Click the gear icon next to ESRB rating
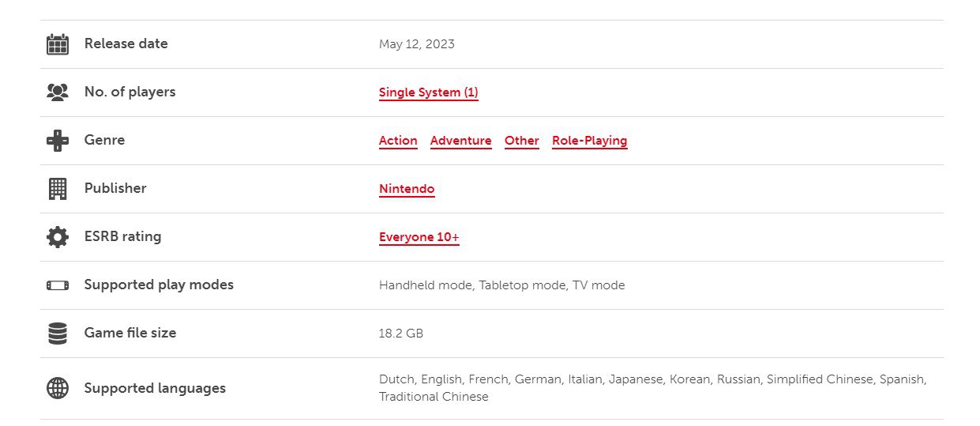Image resolution: width=980 pixels, height=426 pixels. (x=58, y=237)
